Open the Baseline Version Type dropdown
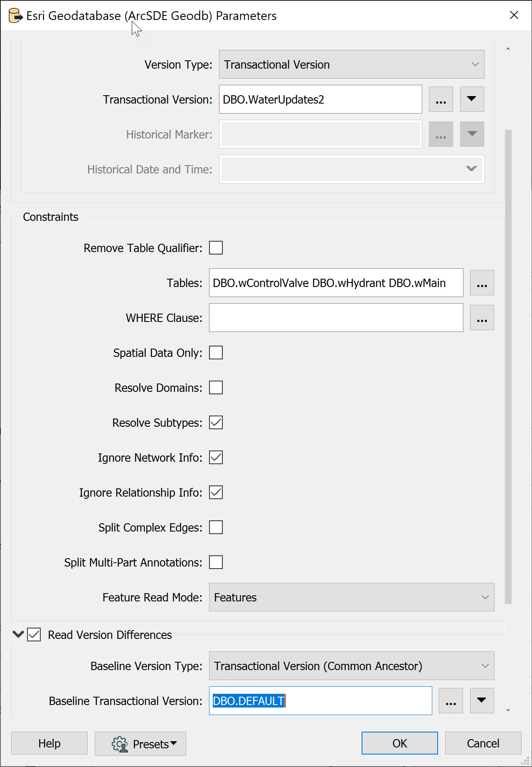This screenshot has height=767, width=532. [x=352, y=666]
